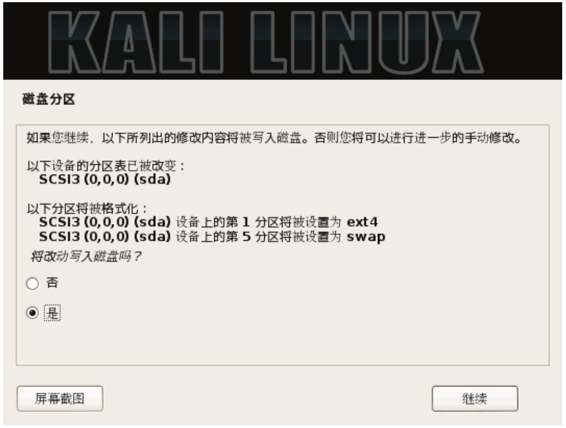Click the partition 5 swap format line
The height and width of the screenshot is (428, 566).
(212, 237)
